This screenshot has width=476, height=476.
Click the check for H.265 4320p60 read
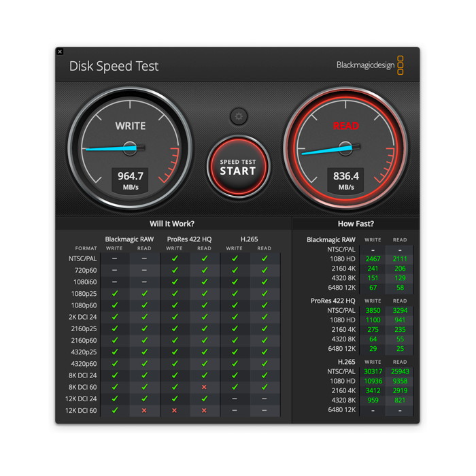point(265,363)
